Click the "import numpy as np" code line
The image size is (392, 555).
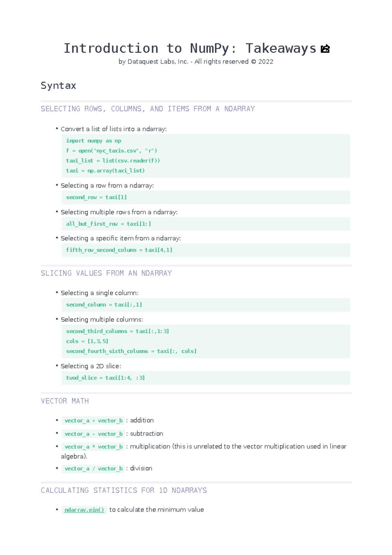click(x=93, y=141)
